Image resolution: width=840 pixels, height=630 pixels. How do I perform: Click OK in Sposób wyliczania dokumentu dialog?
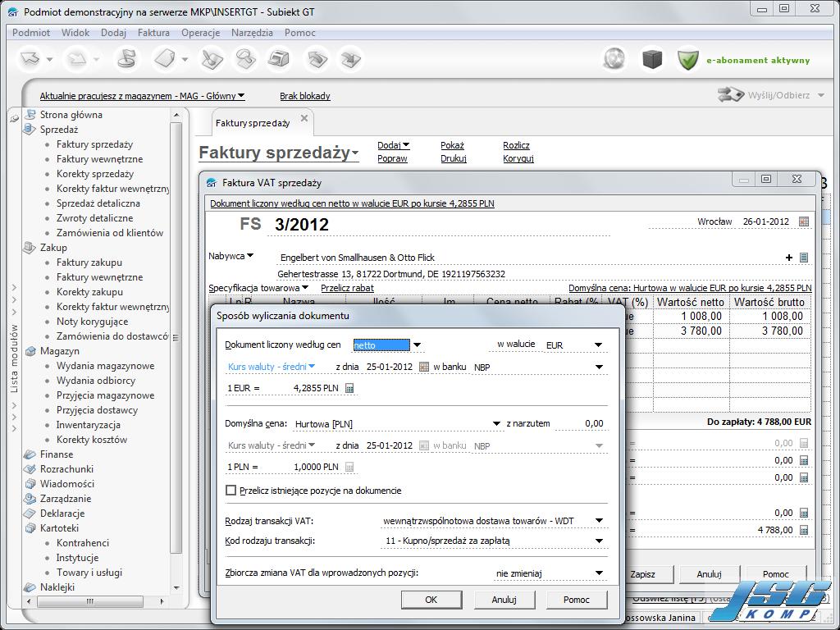(431, 600)
